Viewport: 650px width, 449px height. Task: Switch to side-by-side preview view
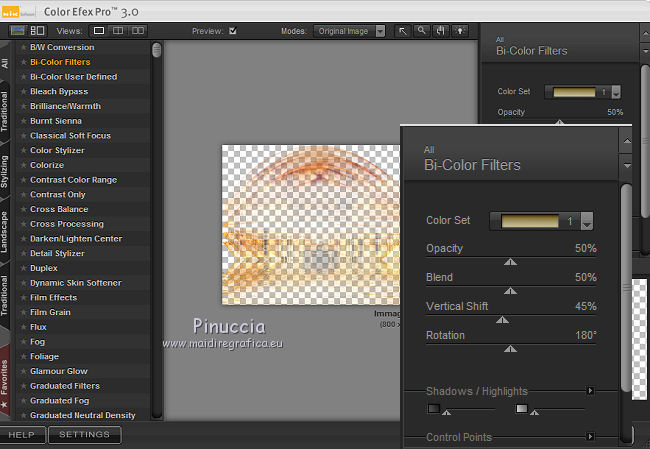pos(138,31)
